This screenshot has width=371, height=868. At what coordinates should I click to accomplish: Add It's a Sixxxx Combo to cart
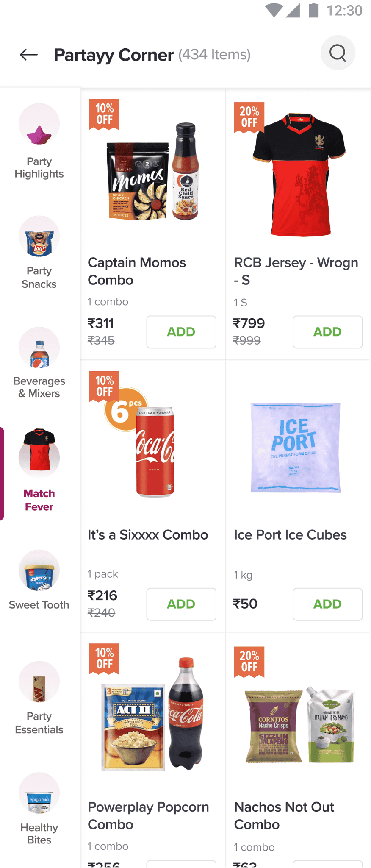[181, 604]
